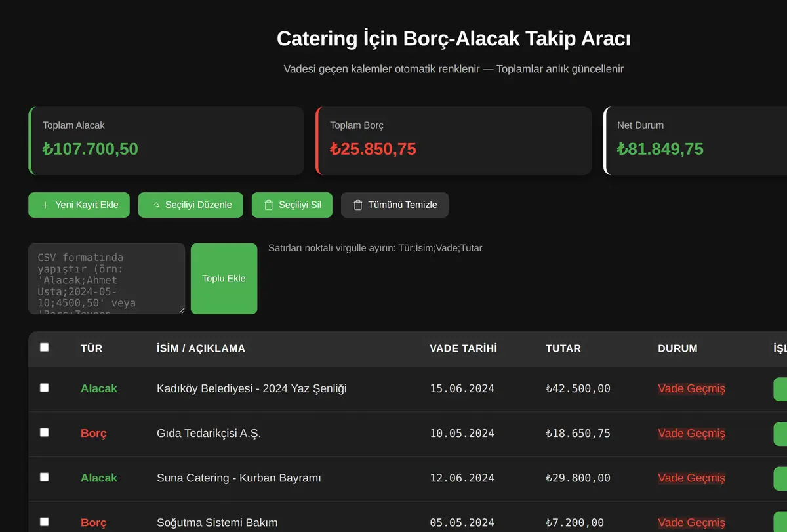
Task: Click the amount ₺42.500,00
Action: [578, 388]
